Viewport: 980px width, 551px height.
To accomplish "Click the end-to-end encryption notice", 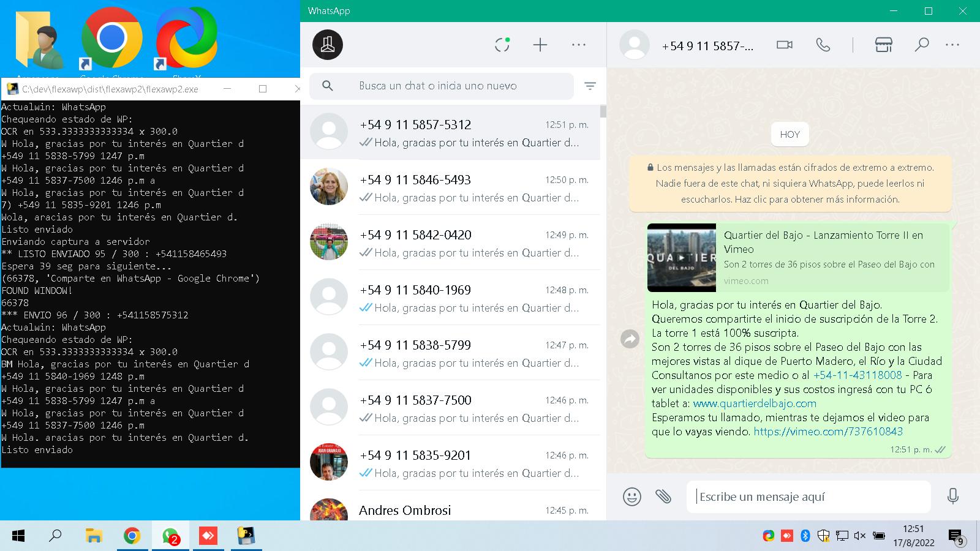I will [790, 184].
